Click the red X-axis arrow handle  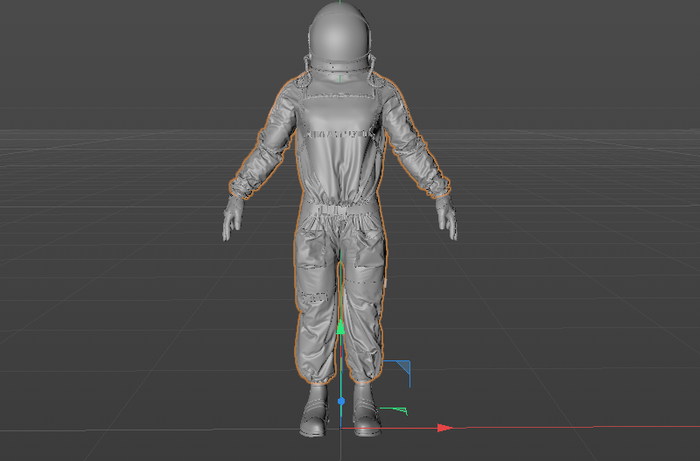444,428
